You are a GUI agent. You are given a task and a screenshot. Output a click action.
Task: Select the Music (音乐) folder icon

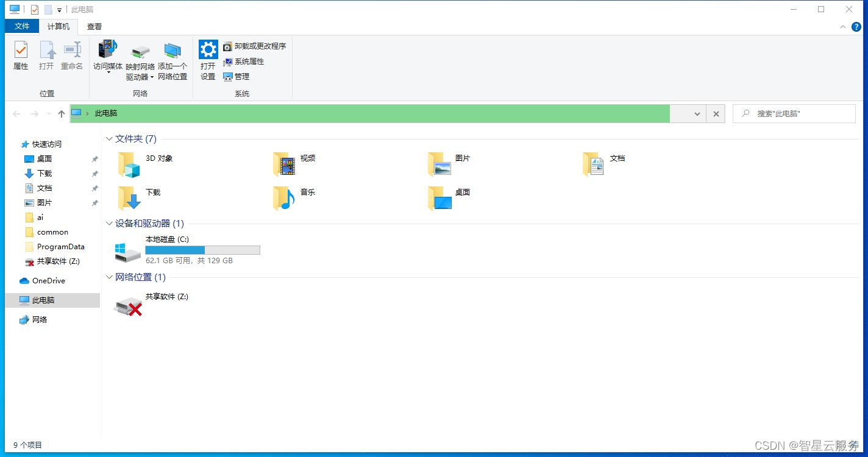(x=284, y=199)
